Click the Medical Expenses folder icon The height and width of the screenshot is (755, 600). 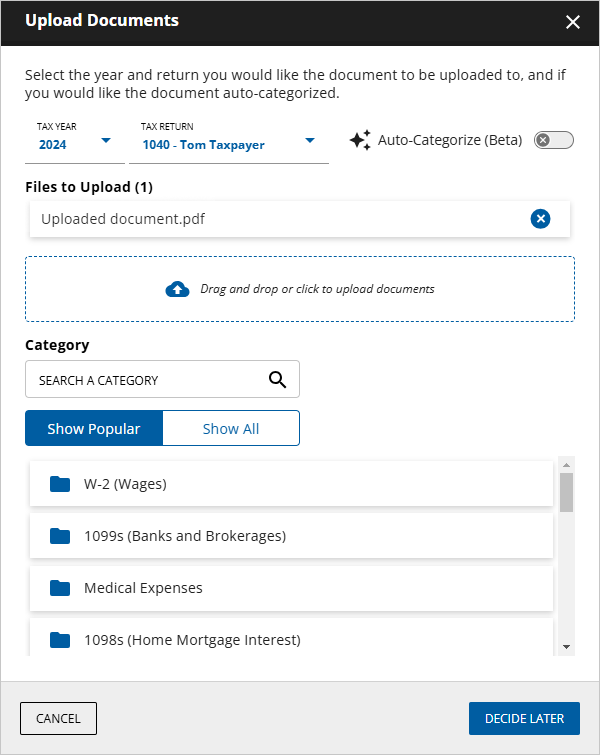(60, 588)
